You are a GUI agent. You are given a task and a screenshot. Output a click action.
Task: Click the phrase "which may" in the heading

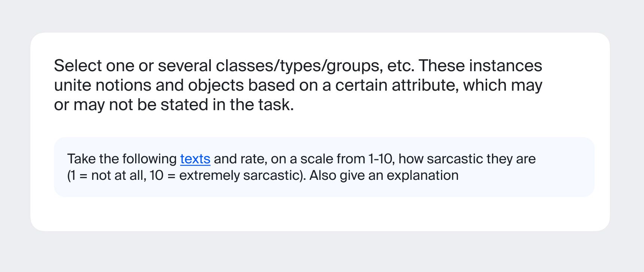pyautogui.click(x=502, y=85)
